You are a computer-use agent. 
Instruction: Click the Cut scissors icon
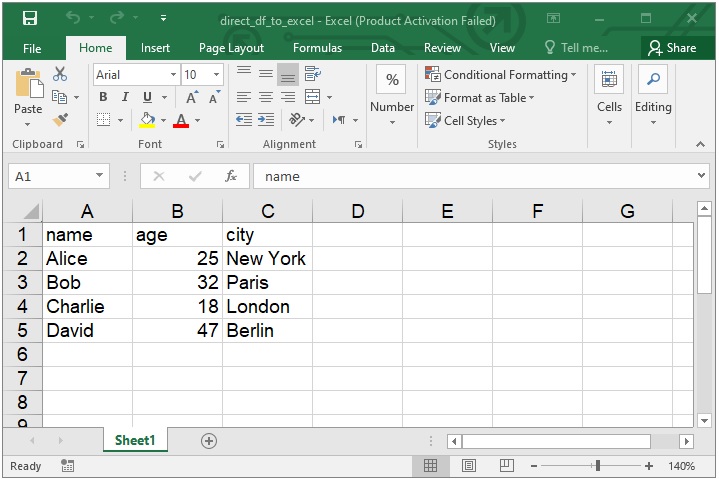pos(60,74)
